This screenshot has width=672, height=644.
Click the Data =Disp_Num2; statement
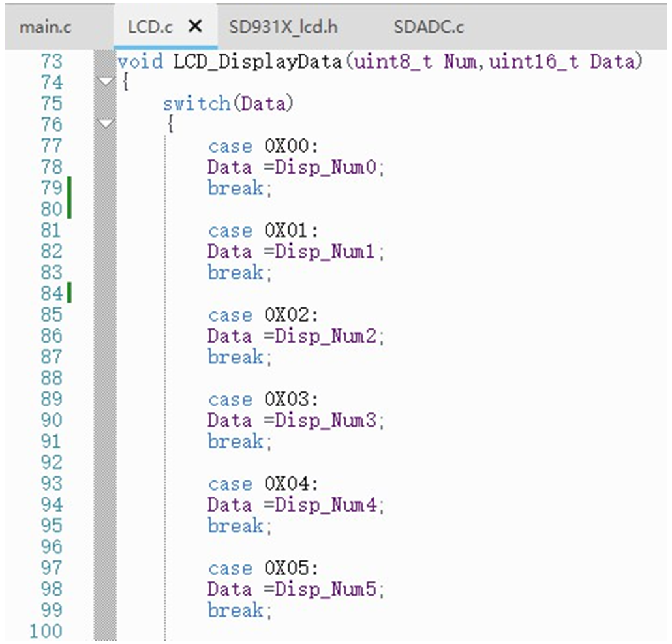pos(296,336)
